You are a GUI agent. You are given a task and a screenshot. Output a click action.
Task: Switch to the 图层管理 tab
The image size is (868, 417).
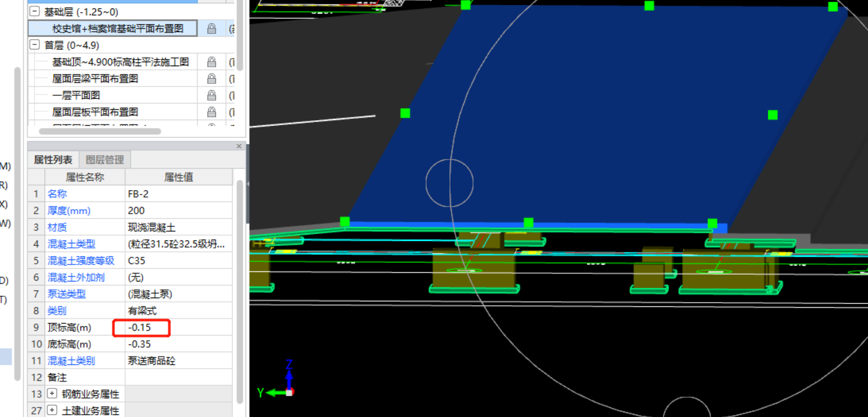coord(105,160)
